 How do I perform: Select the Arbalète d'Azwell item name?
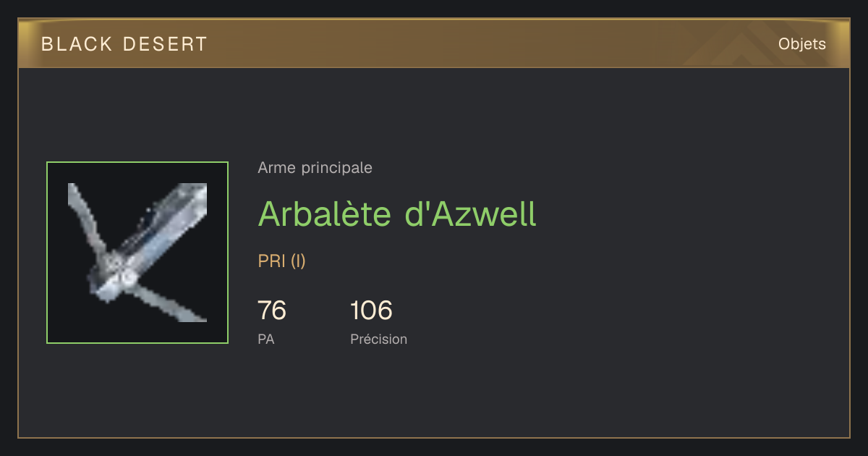[397, 214]
